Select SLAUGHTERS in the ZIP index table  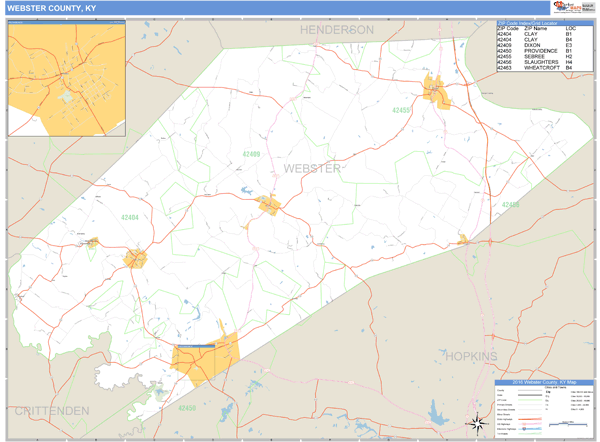(541, 62)
